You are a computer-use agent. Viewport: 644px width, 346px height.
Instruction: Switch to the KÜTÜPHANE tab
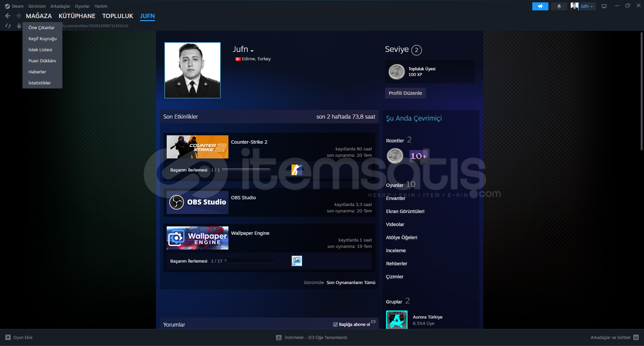[x=77, y=16]
